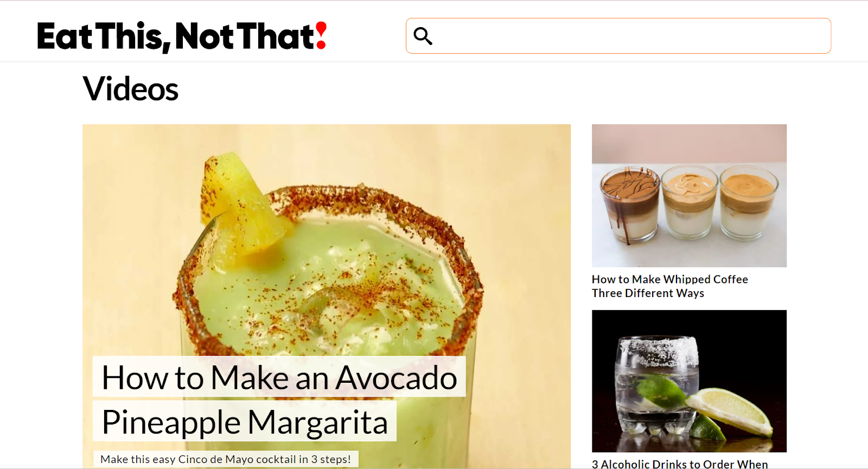The width and height of the screenshot is (868, 469).
Task: Click the magnifying glass search icon
Action: click(x=423, y=36)
